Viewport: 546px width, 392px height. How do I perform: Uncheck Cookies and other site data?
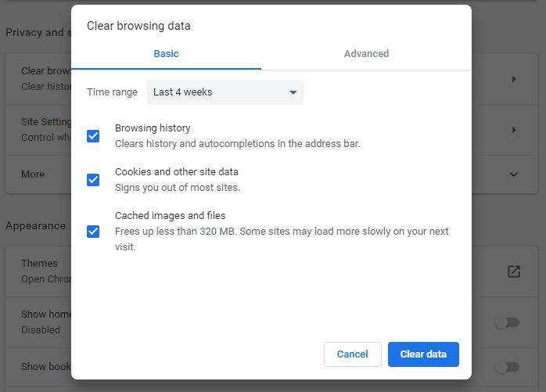click(93, 180)
